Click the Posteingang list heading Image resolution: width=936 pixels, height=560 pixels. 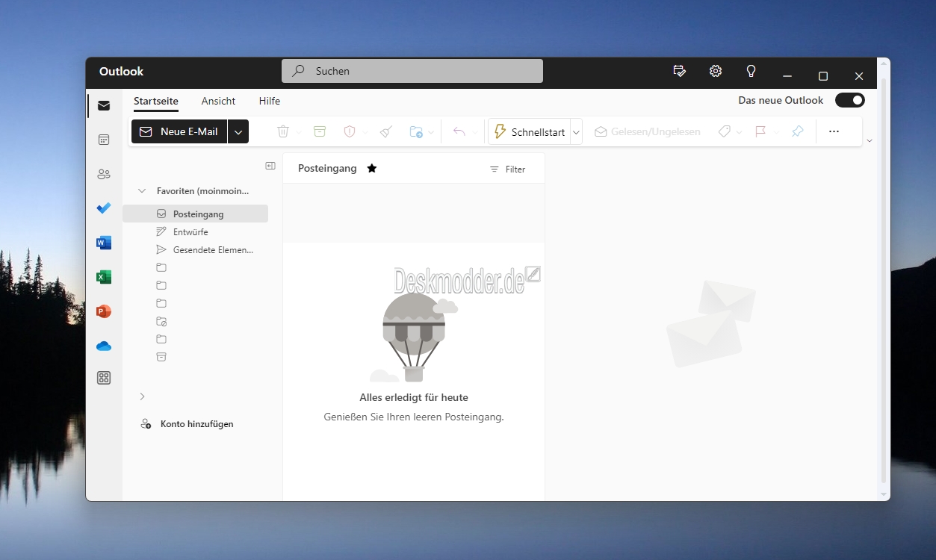click(x=327, y=169)
